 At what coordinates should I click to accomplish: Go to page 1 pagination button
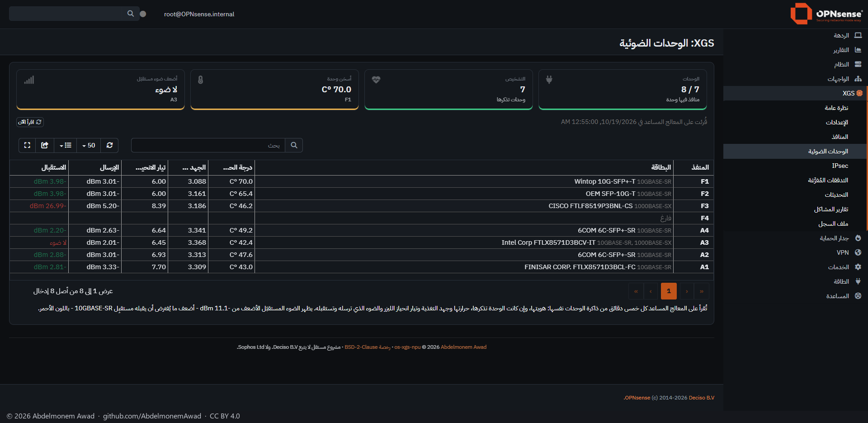click(x=669, y=291)
